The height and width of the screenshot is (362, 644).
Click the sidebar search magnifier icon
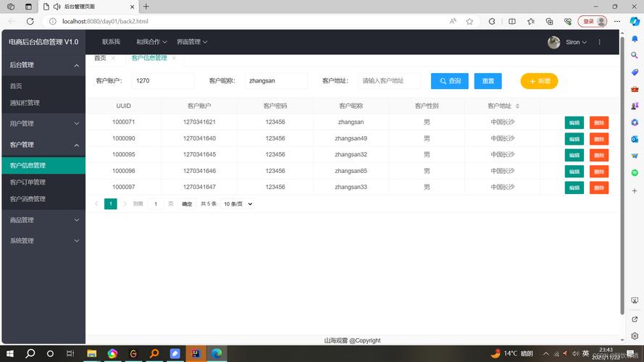(x=635, y=56)
